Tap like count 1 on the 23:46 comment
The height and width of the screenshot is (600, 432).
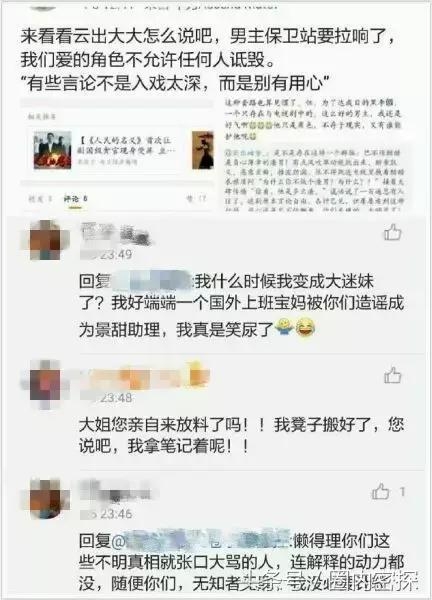pyautogui.click(x=402, y=492)
